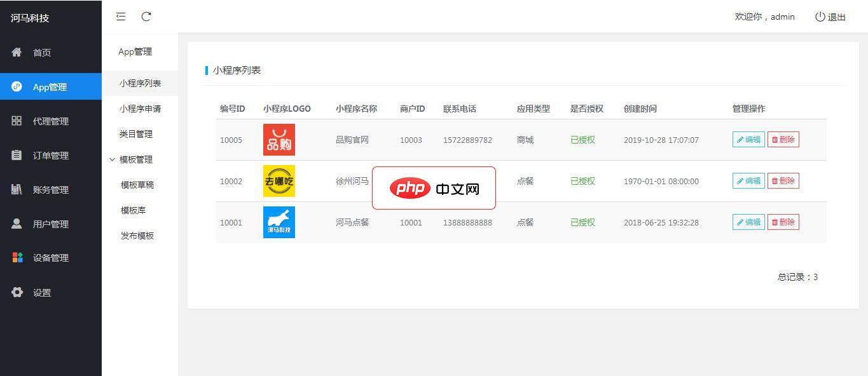Image resolution: width=868 pixels, height=376 pixels.
Task: Open 订单管理 order management from sidebar
Action: pyautogui.click(x=17, y=155)
